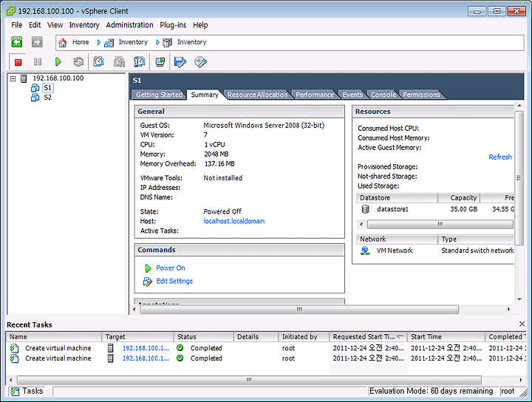Open the Inventory menu
The image size is (532, 402).
click(x=84, y=25)
